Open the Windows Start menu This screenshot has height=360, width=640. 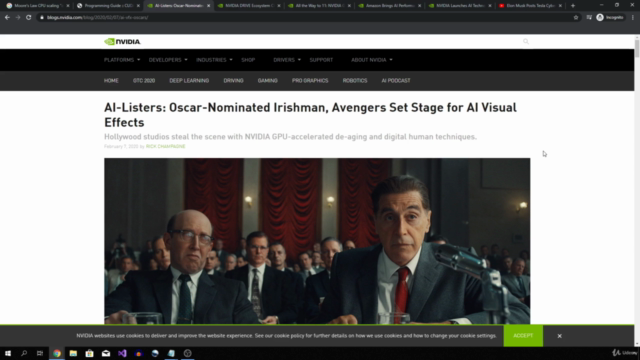(x=8, y=353)
